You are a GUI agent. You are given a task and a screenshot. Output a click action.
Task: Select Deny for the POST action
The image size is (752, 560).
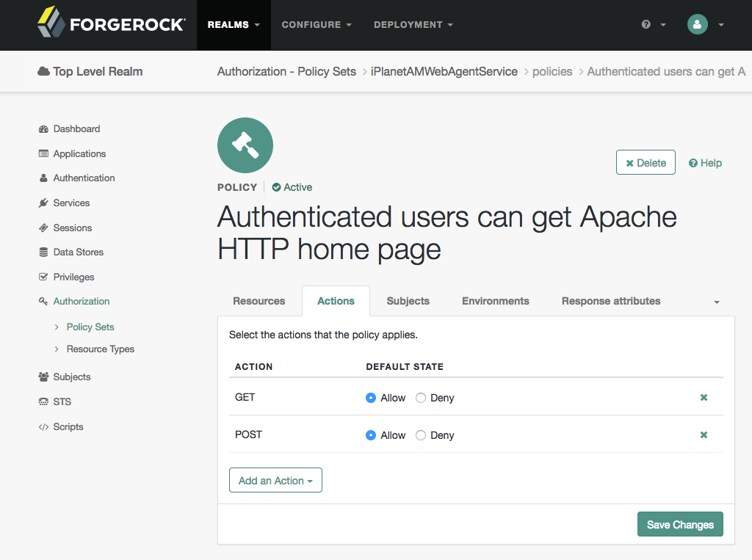(x=421, y=435)
